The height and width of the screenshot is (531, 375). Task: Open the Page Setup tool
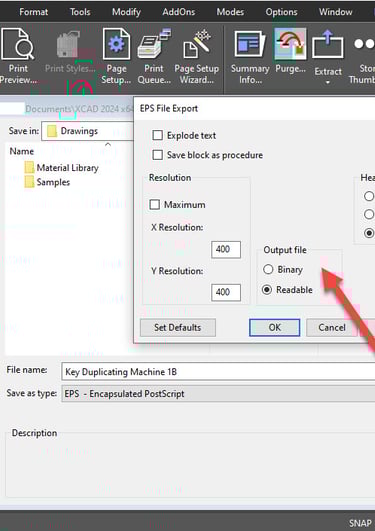pos(116,56)
